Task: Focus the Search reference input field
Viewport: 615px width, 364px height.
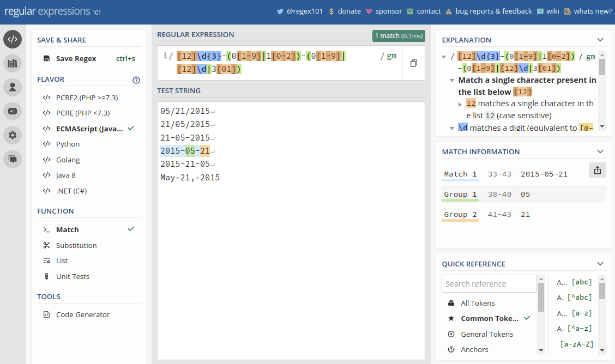Action: 489,283
